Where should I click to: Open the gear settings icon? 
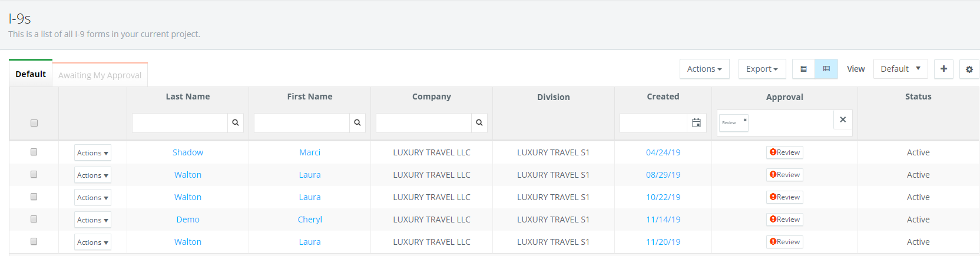click(x=969, y=69)
